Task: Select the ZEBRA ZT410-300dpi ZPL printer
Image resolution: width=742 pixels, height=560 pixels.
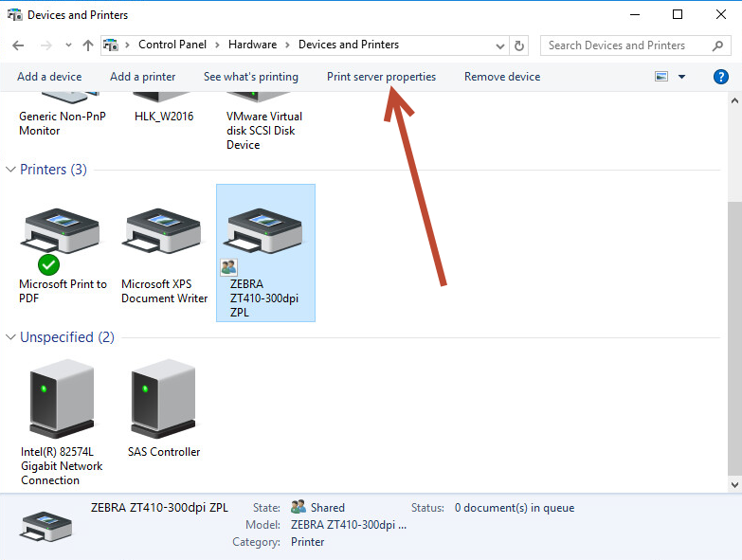Action: click(265, 234)
